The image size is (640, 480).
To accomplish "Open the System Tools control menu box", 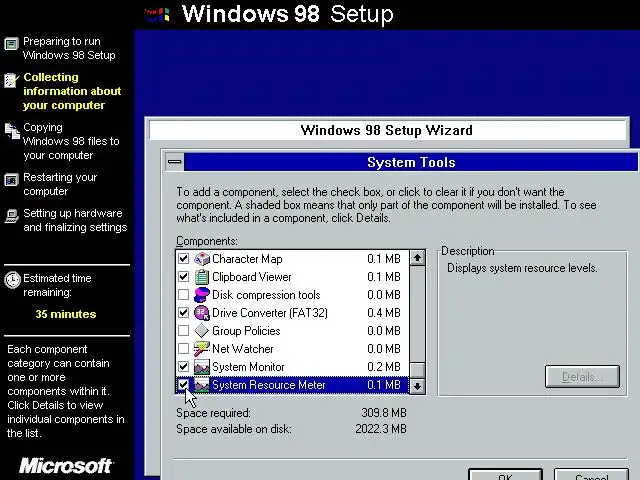I will 175,162.
